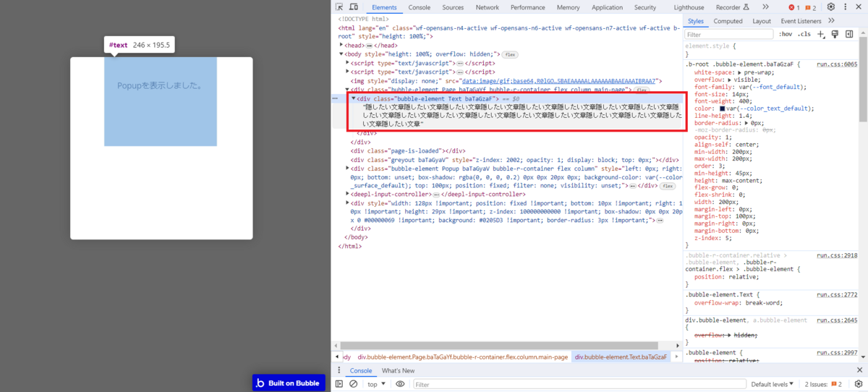Open the Event Listeners tab
Image resolution: width=868 pixels, height=392 pixels.
click(801, 21)
